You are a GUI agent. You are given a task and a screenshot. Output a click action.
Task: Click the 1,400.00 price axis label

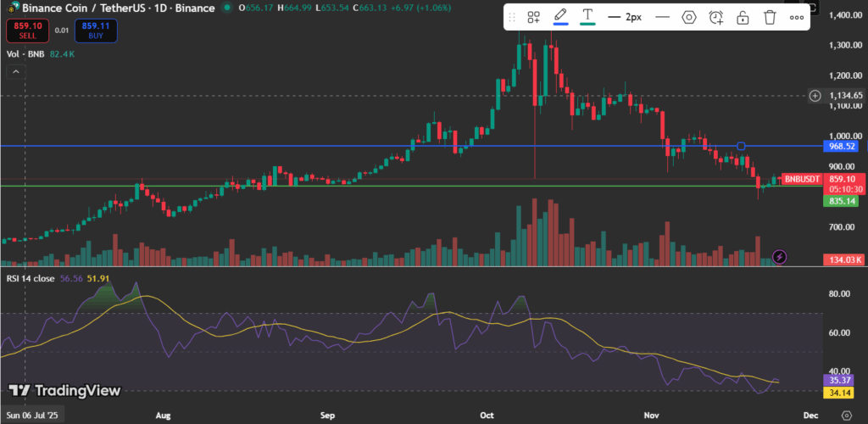pos(845,15)
